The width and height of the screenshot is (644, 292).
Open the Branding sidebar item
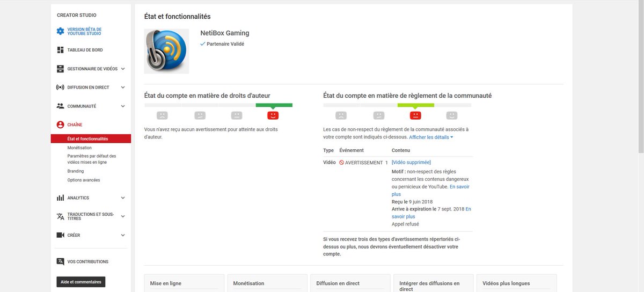coord(76,171)
